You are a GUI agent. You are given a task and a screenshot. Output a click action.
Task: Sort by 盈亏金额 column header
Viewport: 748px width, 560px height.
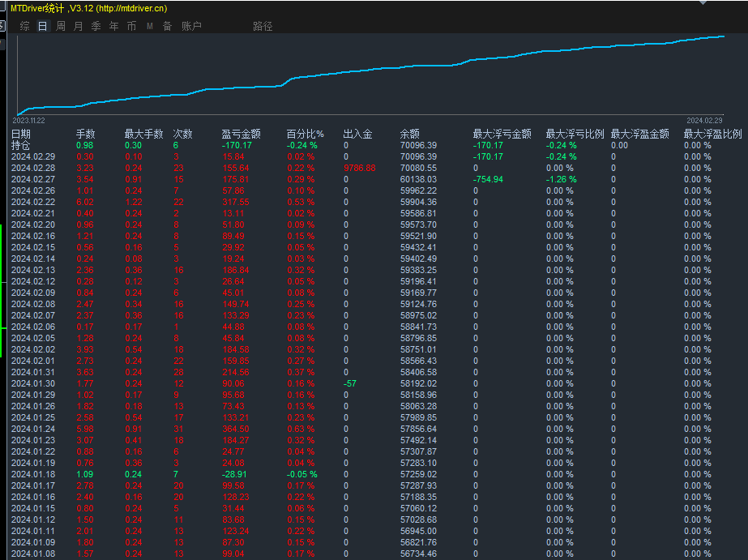click(241, 134)
